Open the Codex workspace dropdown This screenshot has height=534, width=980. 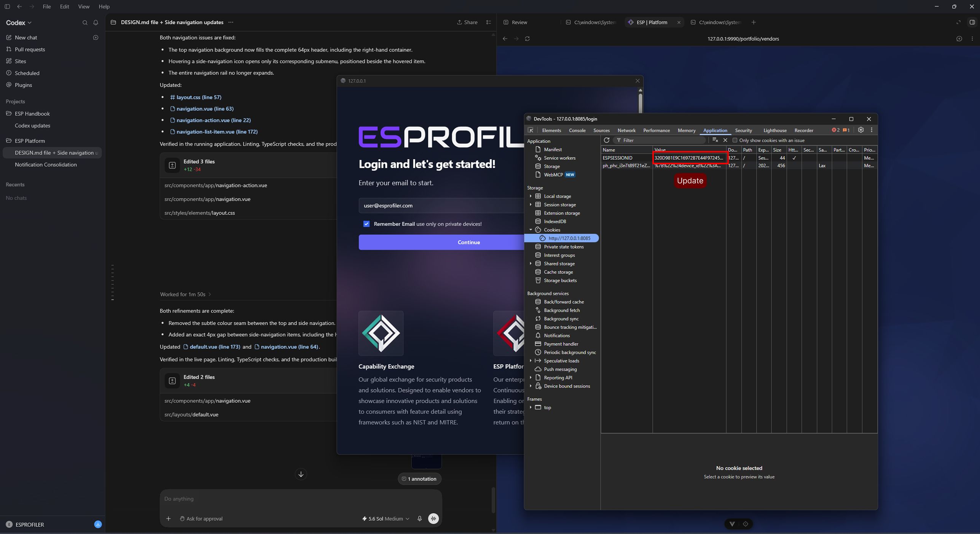pyautogui.click(x=19, y=23)
